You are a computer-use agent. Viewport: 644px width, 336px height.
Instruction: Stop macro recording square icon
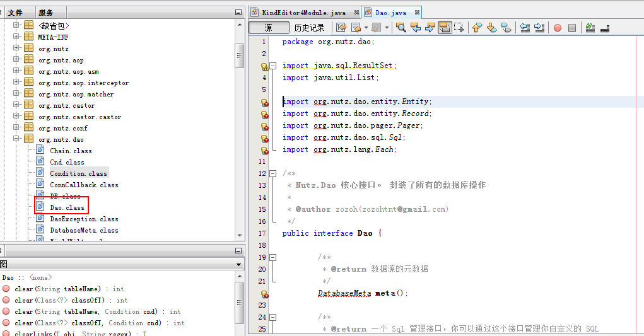pyautogui.click(x=571, y=28)
